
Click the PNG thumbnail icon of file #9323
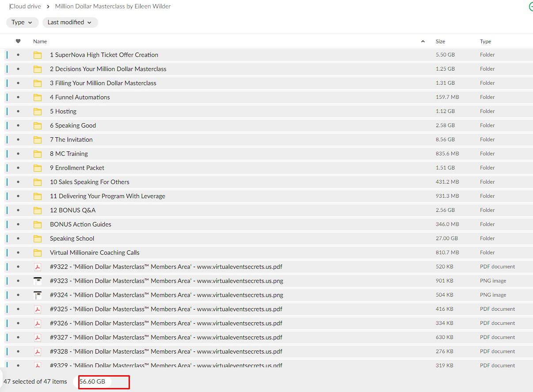(38, 281)
